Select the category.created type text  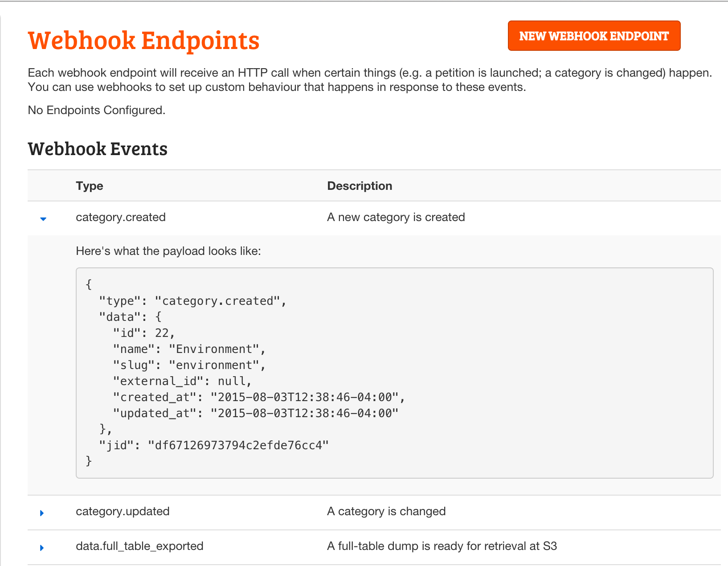121,217
